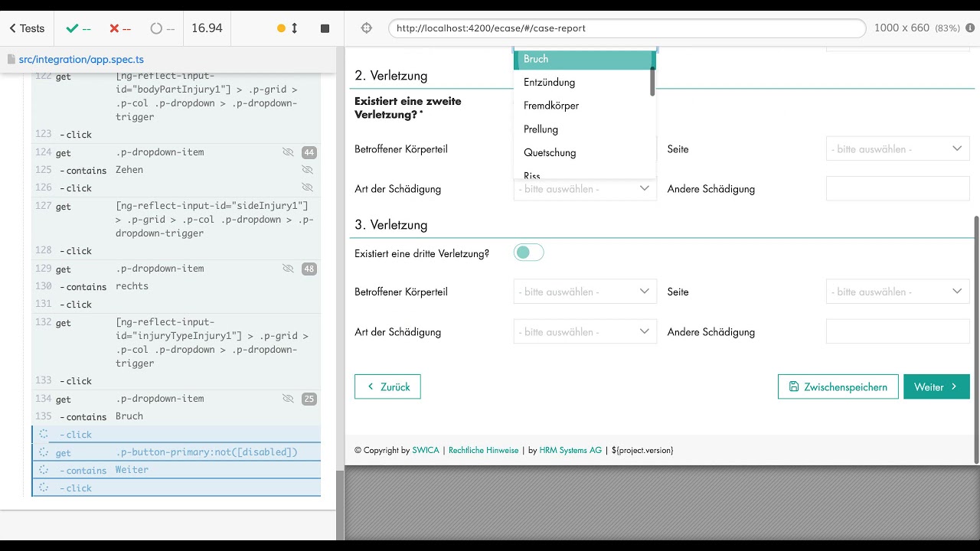Open the selector playground crosshair

[366, 28]
